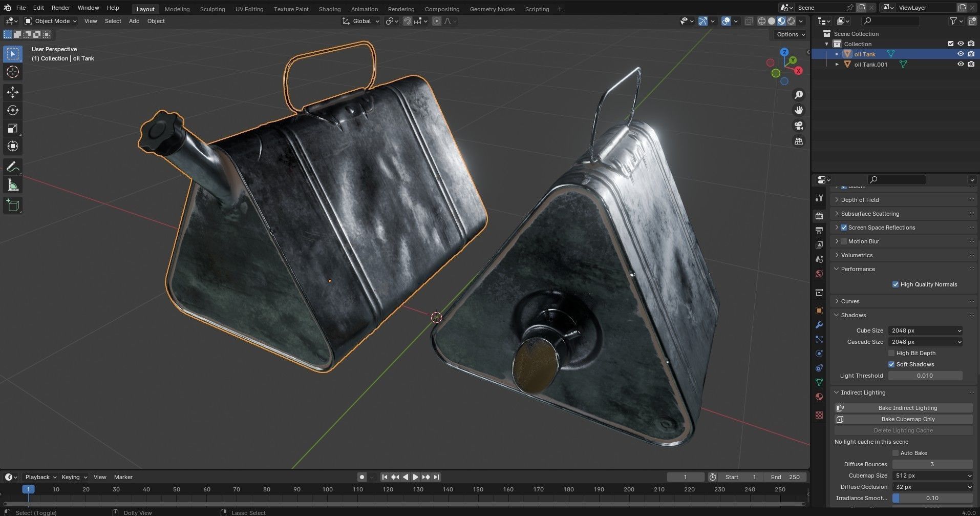Activate the Rotate tool

pos(13,110)
